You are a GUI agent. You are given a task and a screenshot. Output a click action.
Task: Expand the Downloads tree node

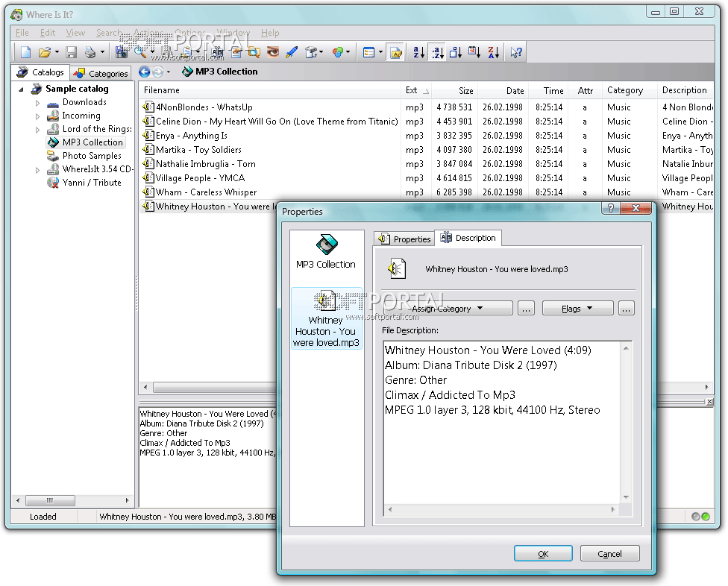[37, 103]
